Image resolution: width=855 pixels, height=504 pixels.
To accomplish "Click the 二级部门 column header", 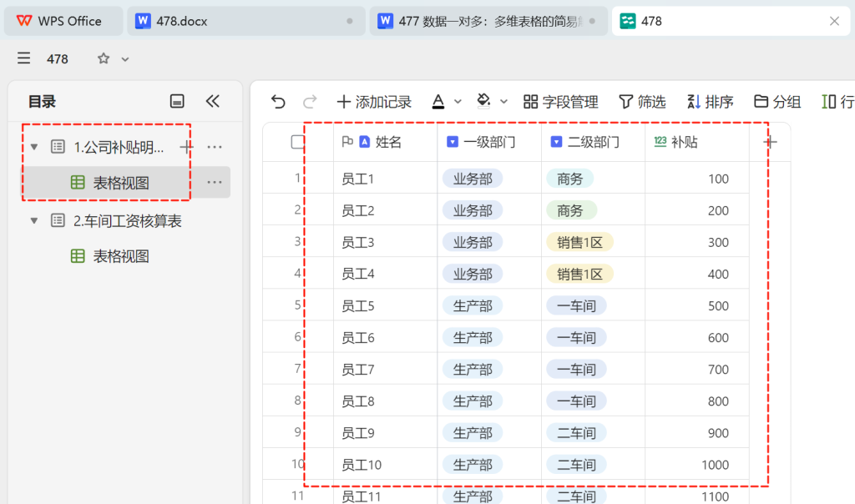I will (594, 142).
